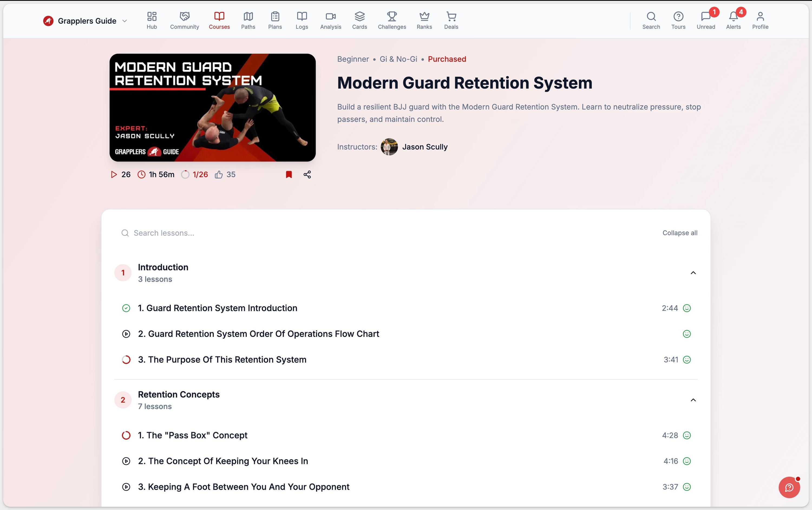Click play icon for Flow Chart lesson
Viewport: 812px width, 510px height.
[126, 334]
